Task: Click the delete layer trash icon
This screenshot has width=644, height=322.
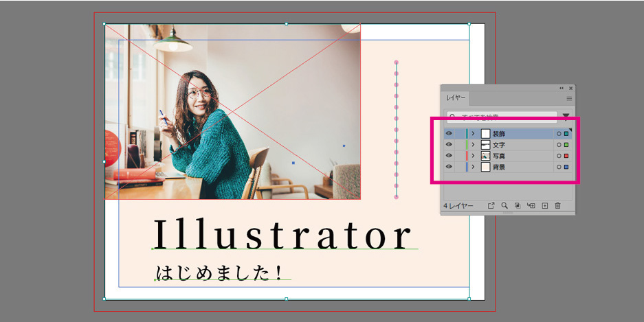Action: coord(557,205)
